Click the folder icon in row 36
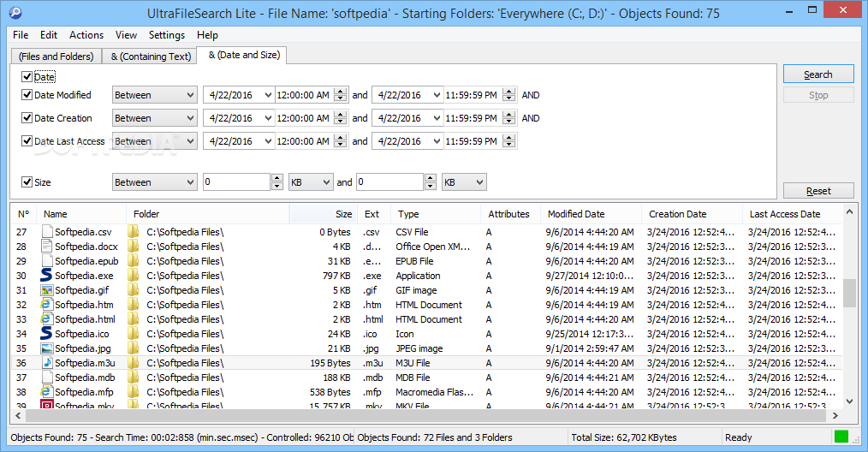The image size is (868, 452). click(134, 362)
